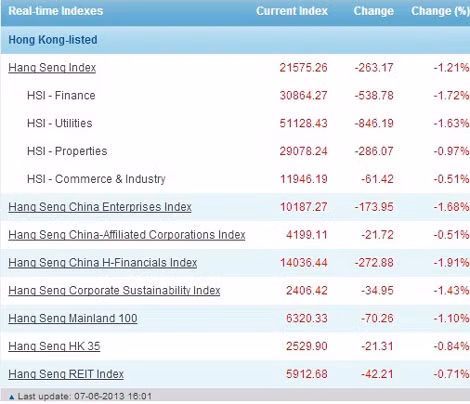The width and height of the screenshot is (470, 404).
Task: Click the Current Index column header
Action: (x=292, y=11)
